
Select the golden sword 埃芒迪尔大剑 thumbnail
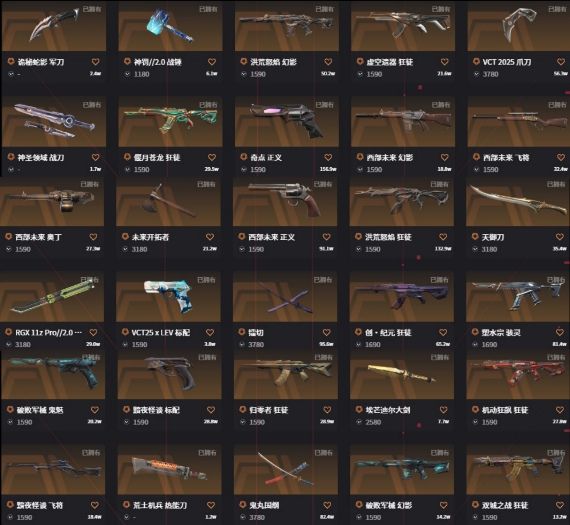click(402, 375)
